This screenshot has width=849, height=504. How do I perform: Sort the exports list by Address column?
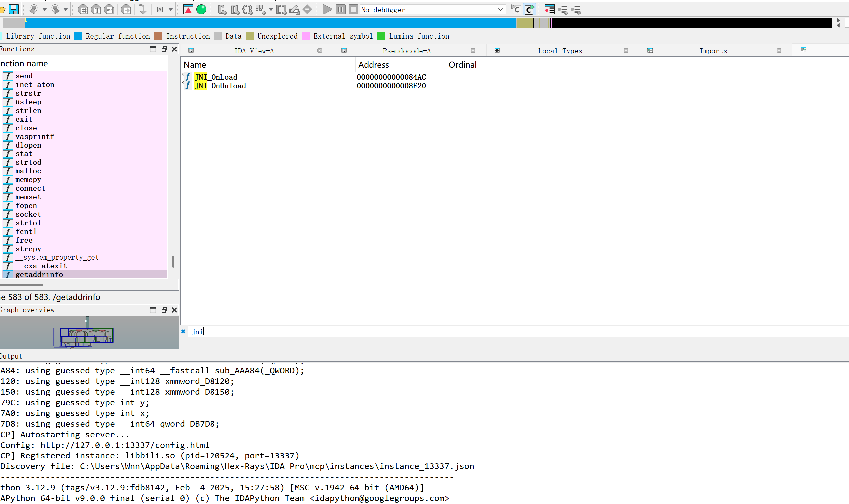pos(401,65)
